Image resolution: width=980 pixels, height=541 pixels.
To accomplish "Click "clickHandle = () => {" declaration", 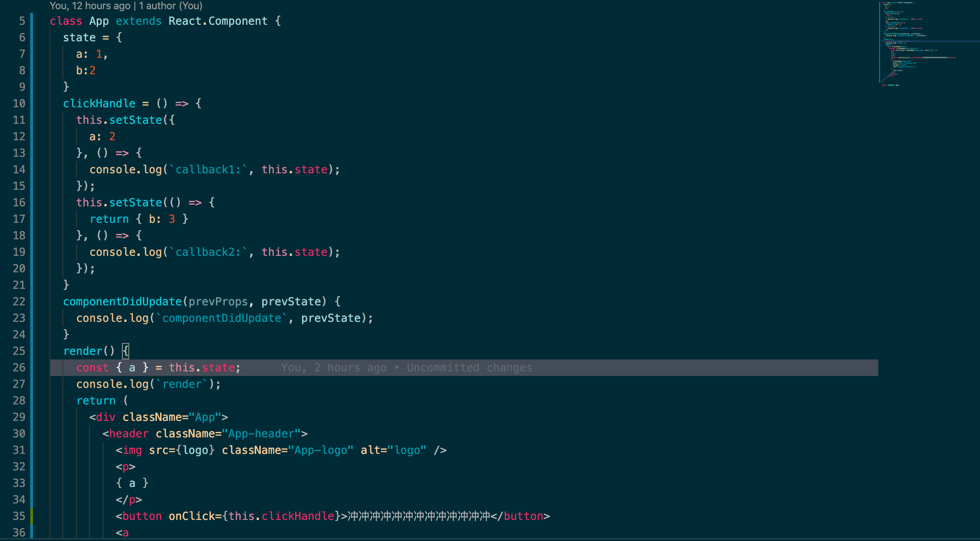I will [132, 104].
